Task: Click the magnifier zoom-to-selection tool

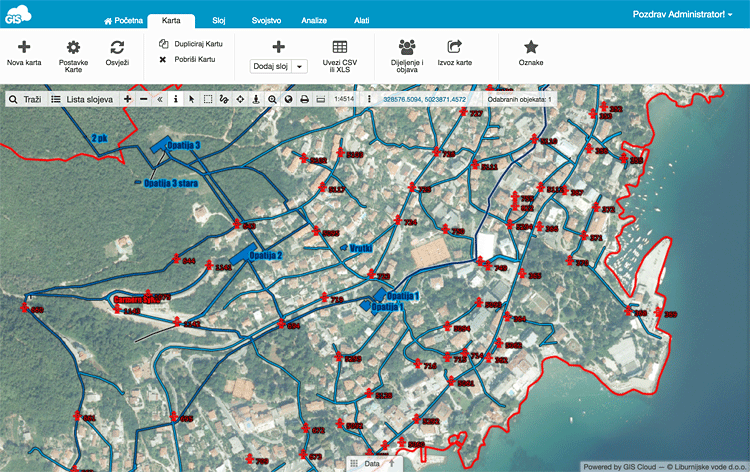Action: pyautogui.click(x=272, y=99)
